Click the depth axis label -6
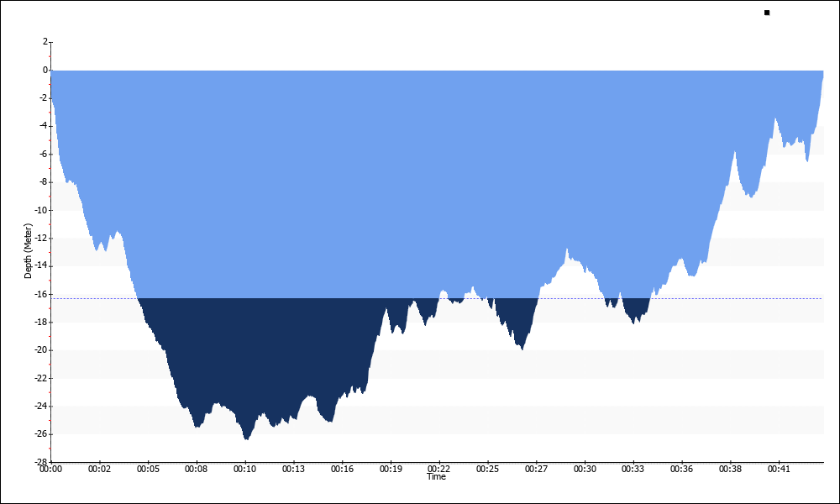The height and width of the screenshot is (504, 840). (x=44, y=154)
